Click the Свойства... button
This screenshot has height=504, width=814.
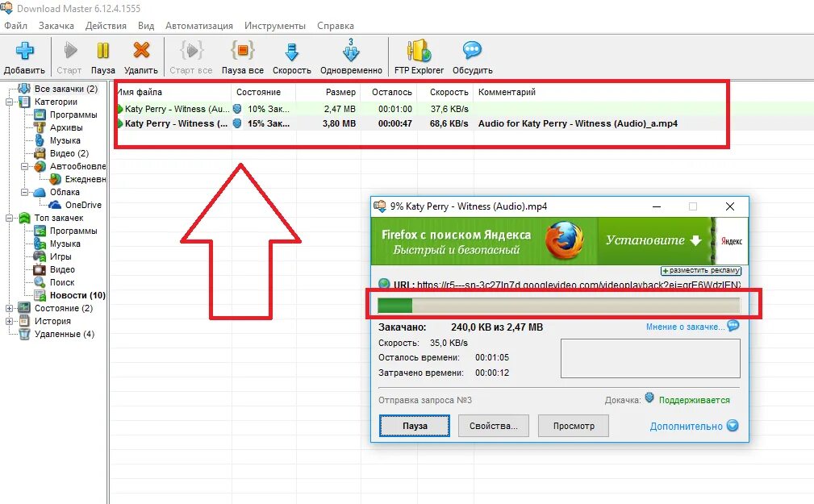click(494, 426)
